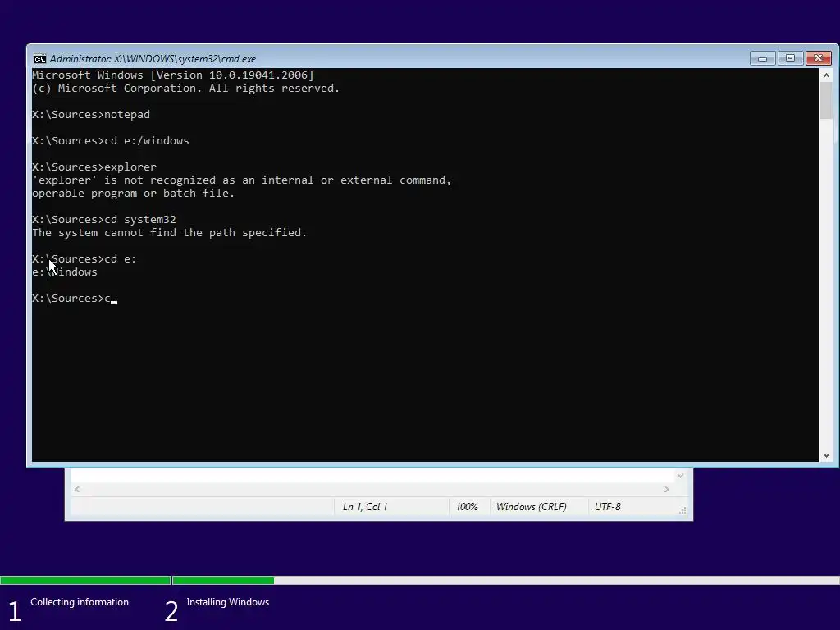840x630 pixels.
Task: Click 'Ln 1, Col 1' in Notepad status bar
Action: pos(365,507)
